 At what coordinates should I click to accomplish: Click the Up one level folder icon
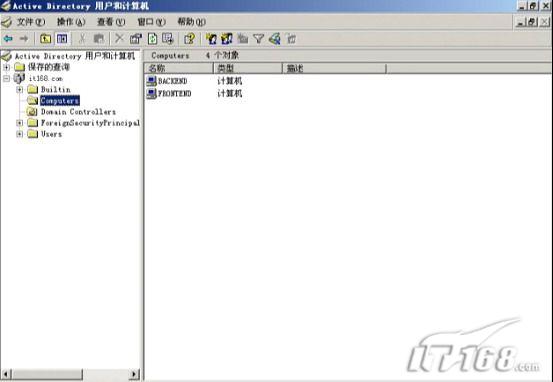point(45,38)
